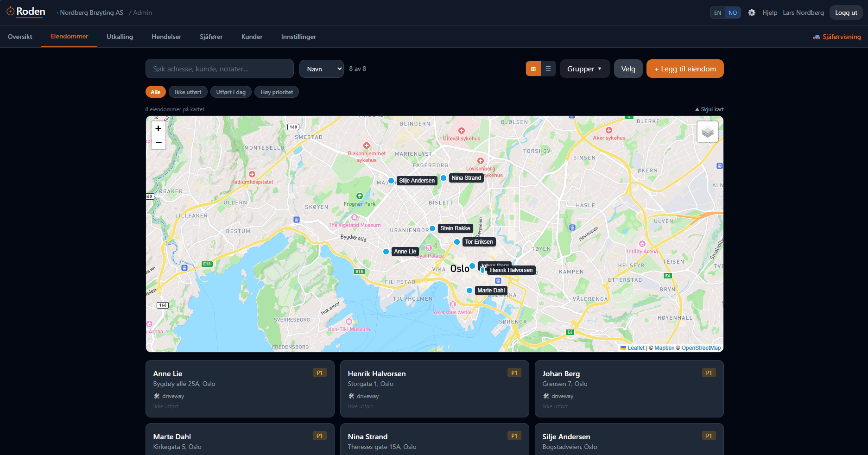Select the Alle filter chip
This screenshot has height=455, width=868.
coord(156,92)
